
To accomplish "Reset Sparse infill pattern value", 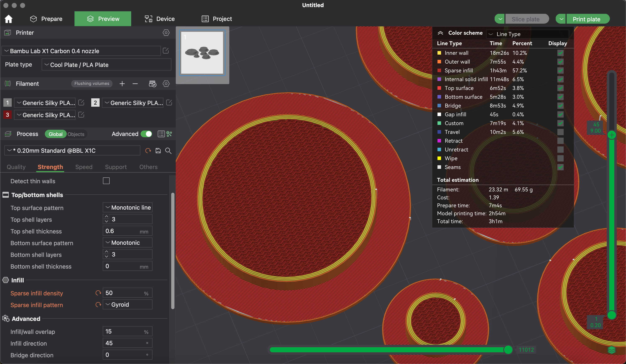I will tap(98, 305).
